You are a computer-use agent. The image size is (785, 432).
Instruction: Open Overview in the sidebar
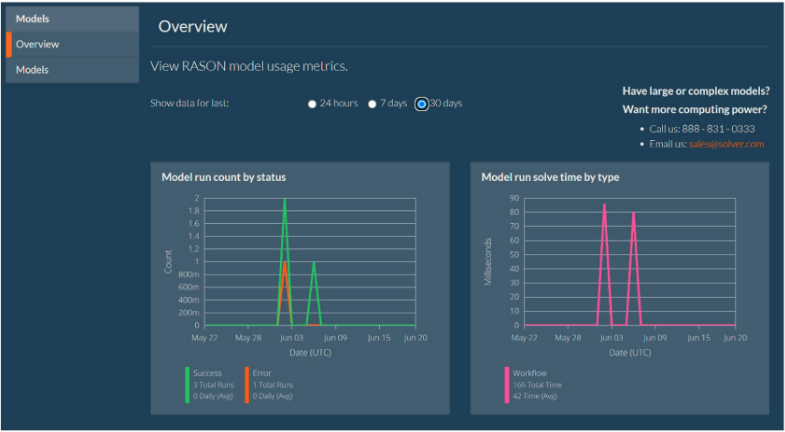click(38, 45)
